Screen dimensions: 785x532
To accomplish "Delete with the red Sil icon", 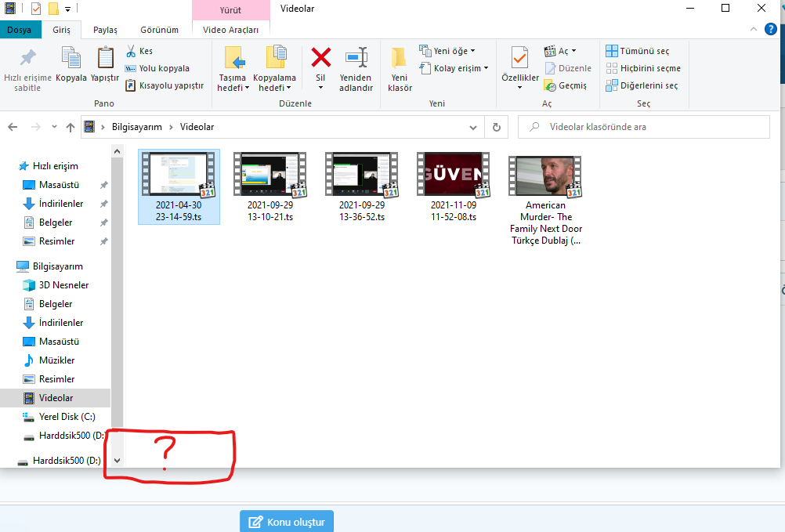I will pyautogui.click(x=321, y=58).
